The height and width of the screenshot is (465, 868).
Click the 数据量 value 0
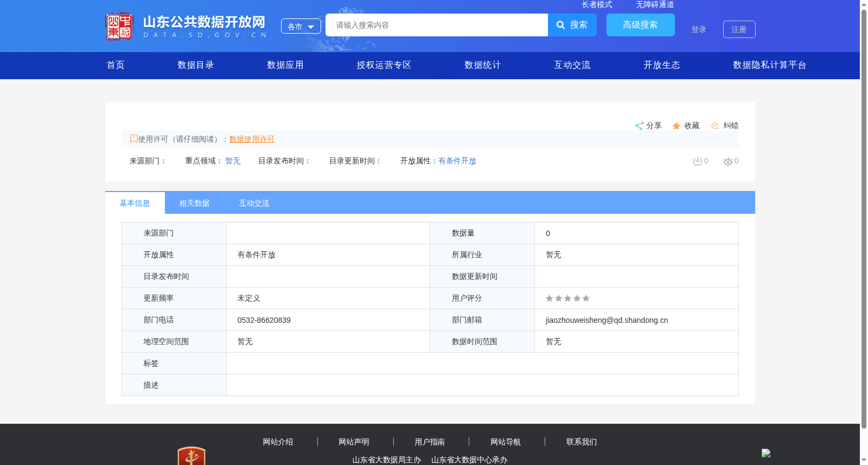click(x=548, y=233)
